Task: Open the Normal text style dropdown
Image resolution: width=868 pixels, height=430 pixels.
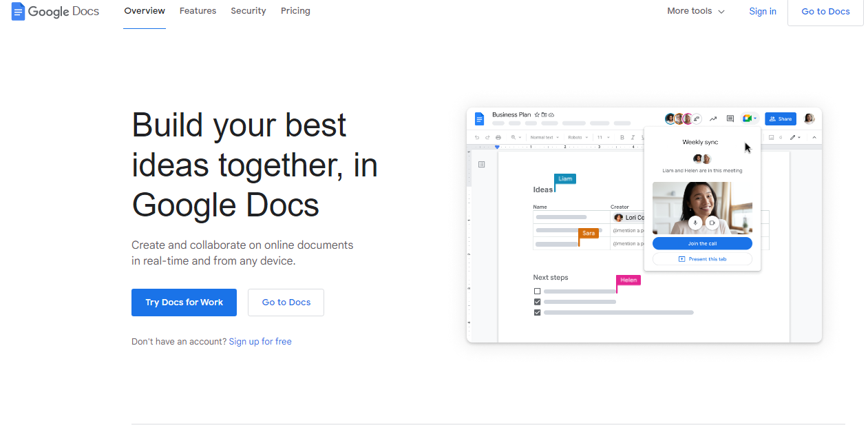Action: tap(544, 137)
